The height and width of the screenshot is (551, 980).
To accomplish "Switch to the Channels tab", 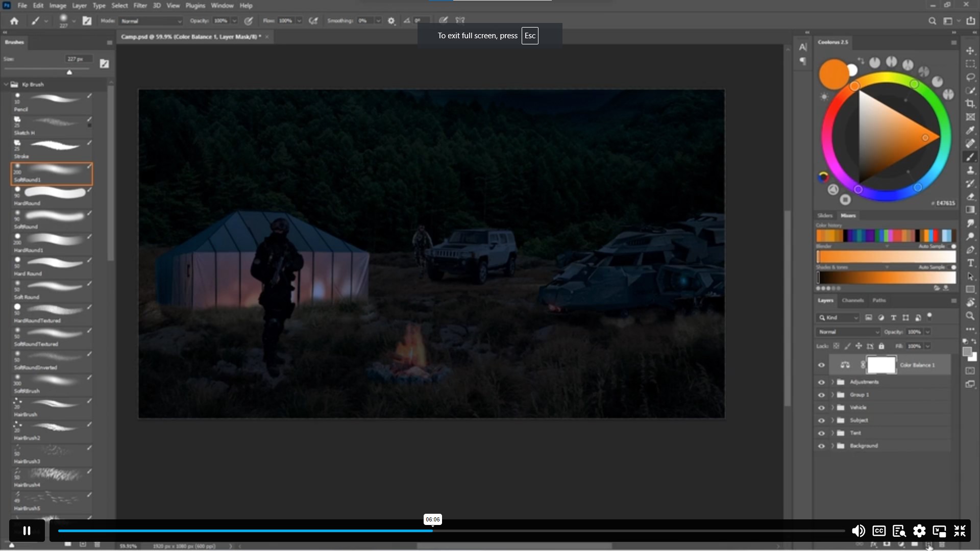I will (853, 300).
